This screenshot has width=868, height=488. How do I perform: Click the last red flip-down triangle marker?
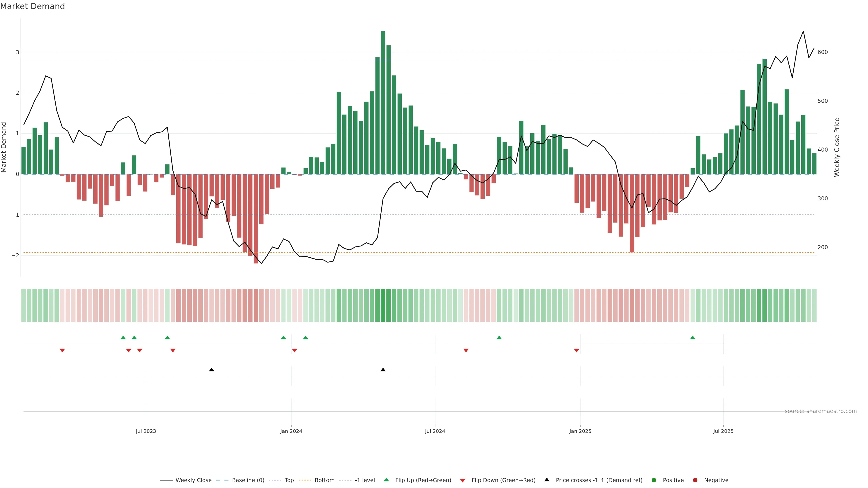(577, 351)
